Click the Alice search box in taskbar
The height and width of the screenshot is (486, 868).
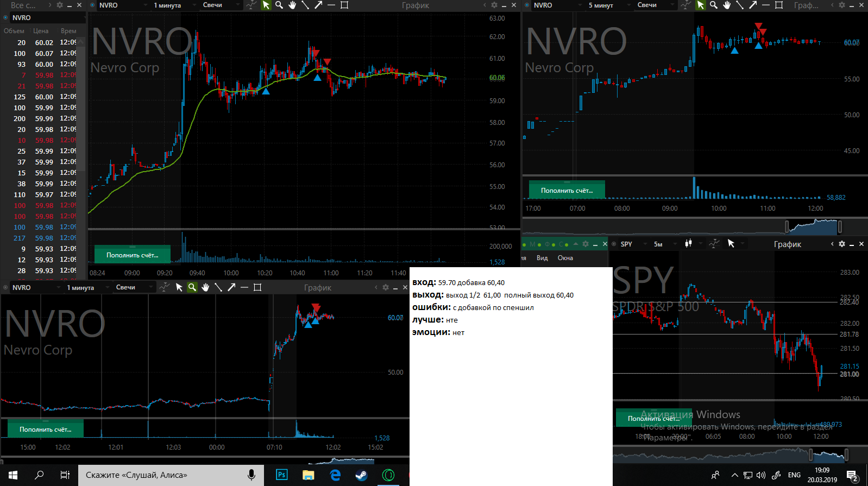pyautogui.click(x=171, y=475)
